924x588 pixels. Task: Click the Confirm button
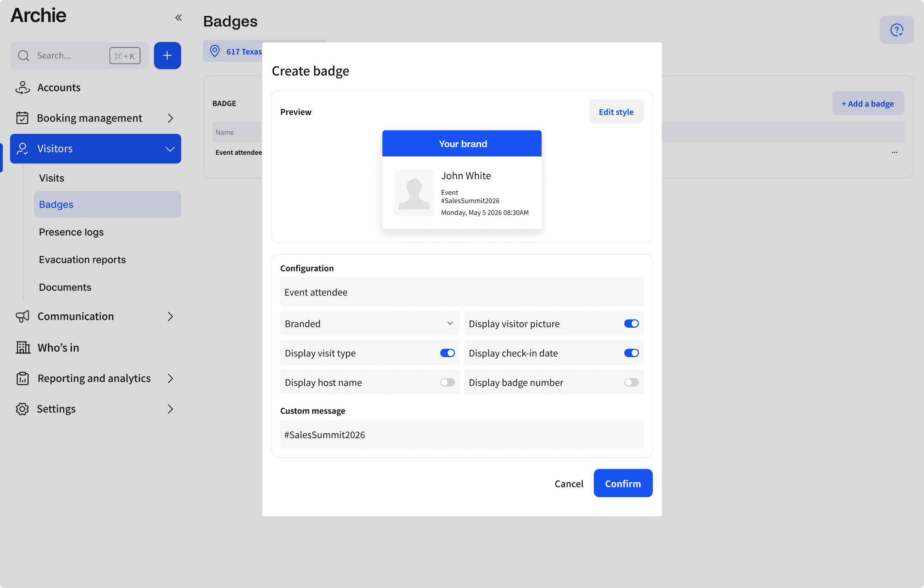coord(623,483)
